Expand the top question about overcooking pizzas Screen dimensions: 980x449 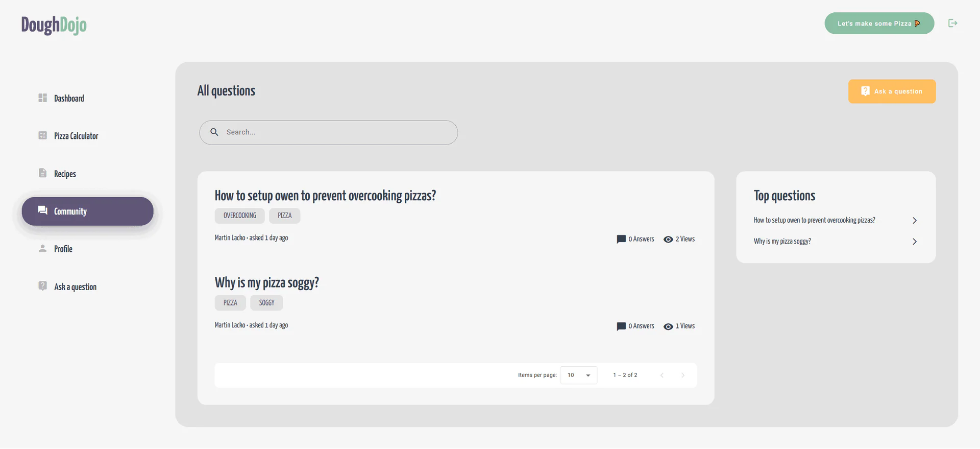tap(914, 220)
